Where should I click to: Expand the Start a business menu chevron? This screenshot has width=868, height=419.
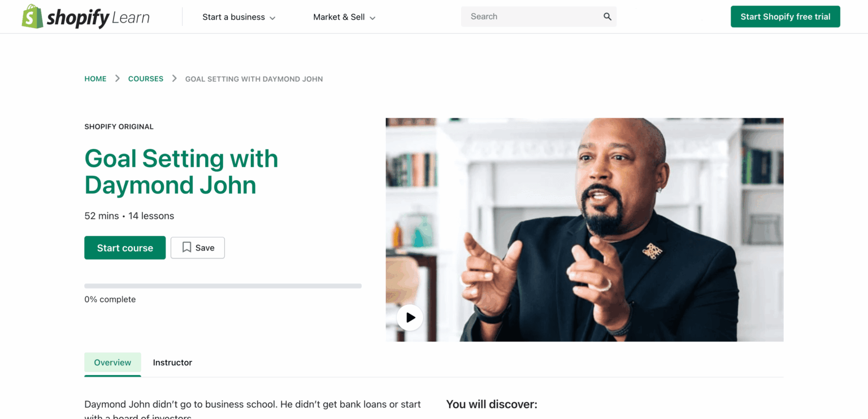coord(274,18)
